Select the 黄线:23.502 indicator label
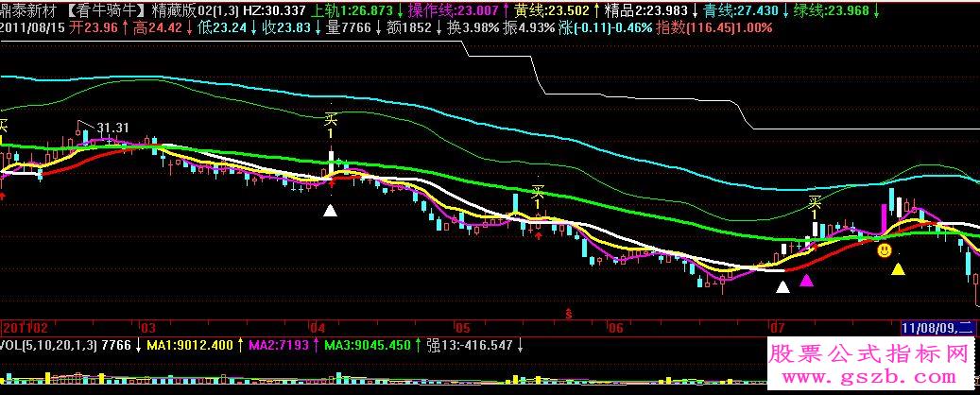This screenshot has height=395, width=980. coord(552,10)
